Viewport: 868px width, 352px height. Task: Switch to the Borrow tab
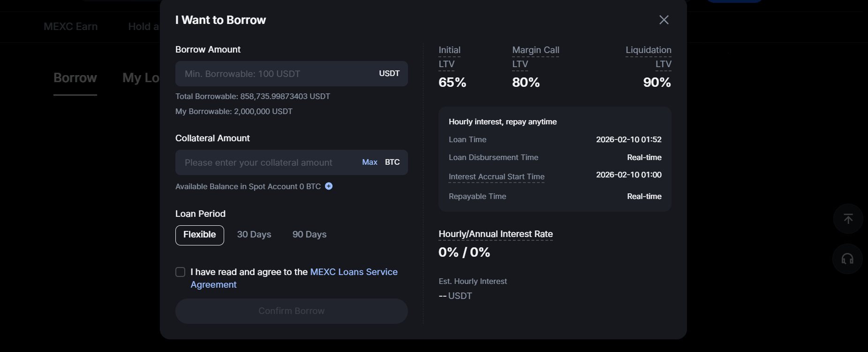(x=75, y=78)
